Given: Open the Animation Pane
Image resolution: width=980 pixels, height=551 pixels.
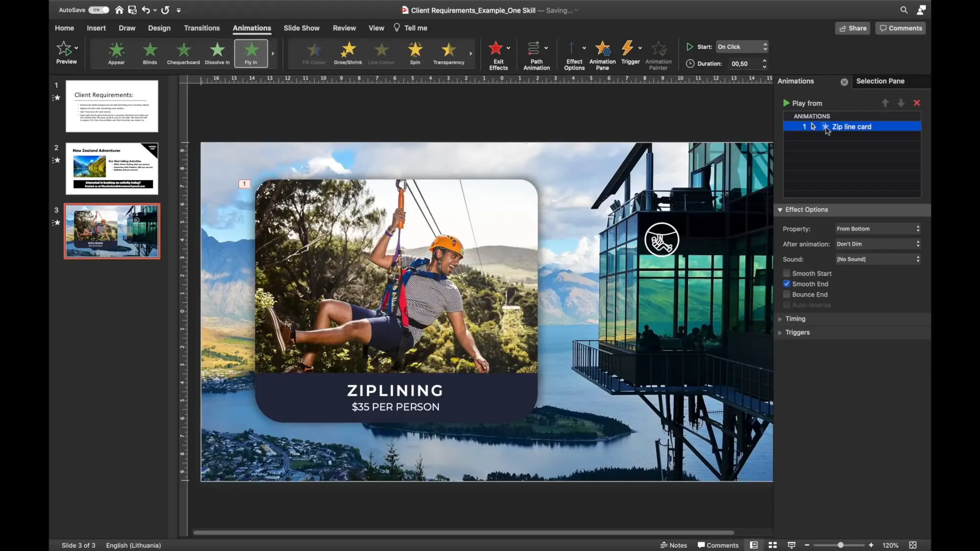Looking at the screenshot, I should [603, 54].
